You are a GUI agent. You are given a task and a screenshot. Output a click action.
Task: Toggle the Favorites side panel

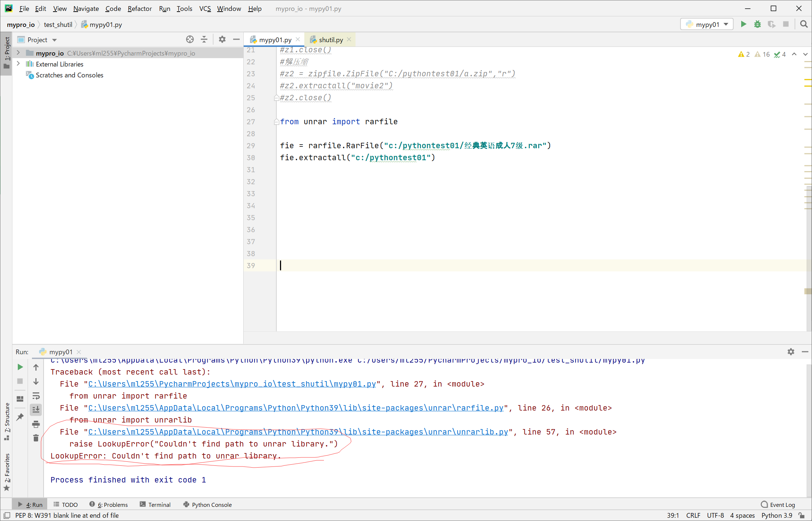[7, 472]
